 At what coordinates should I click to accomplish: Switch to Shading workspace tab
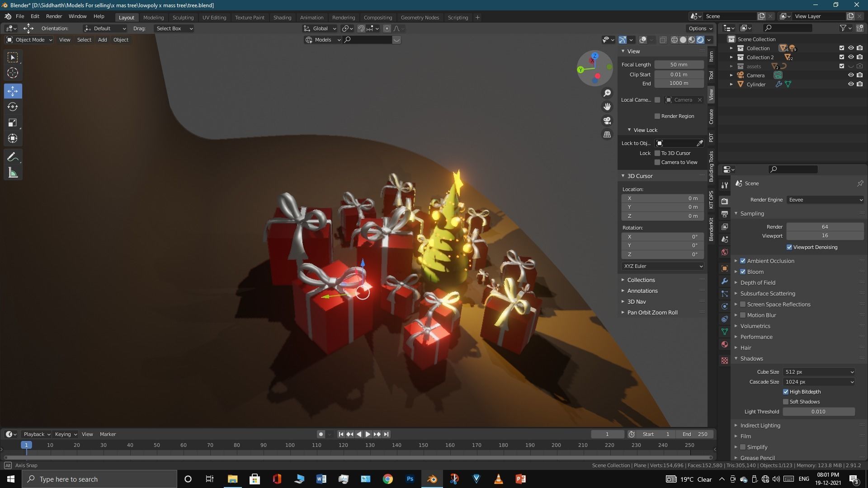[282, 17]
